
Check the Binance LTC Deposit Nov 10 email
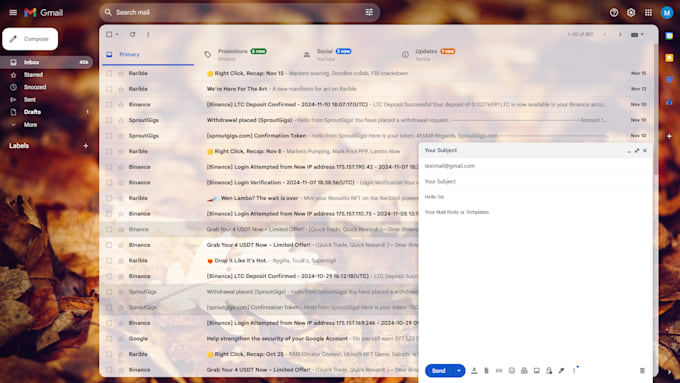(x=109, y=105)
